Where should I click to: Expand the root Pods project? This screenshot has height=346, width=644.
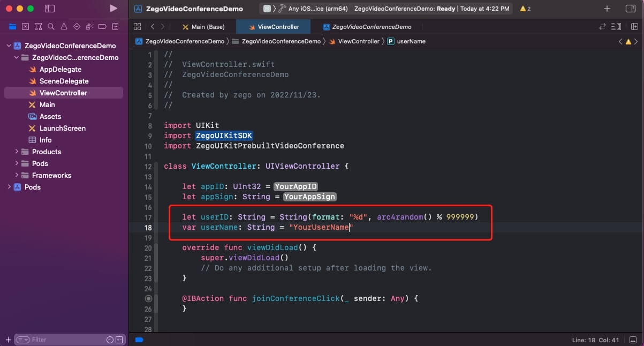pyautogui.click(x=9, y=187)
